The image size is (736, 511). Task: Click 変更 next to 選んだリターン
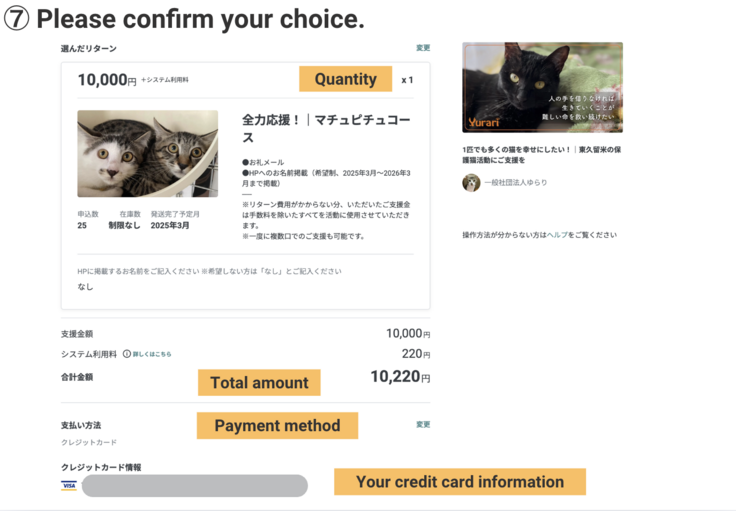point(423,48)
